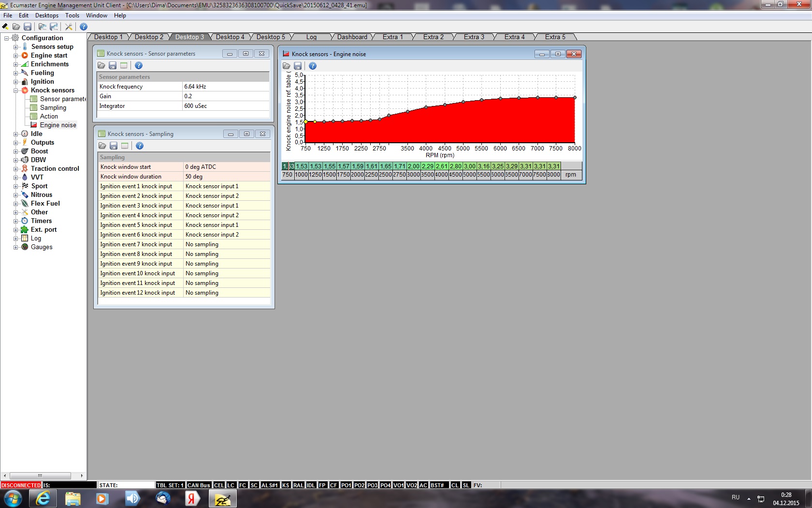Click the save file icon in main toolbar
This screenshot has width=812, height=508.
tap(28, 27)
